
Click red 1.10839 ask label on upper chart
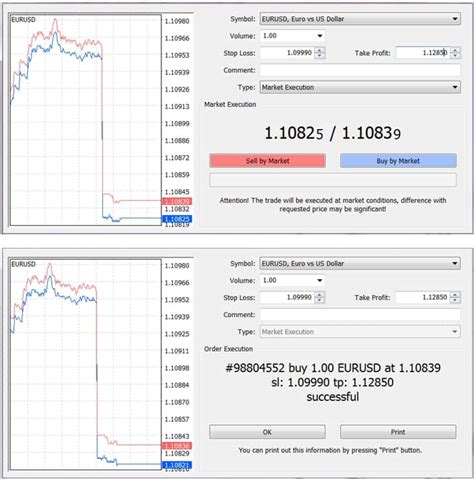(x=177, y=201)
